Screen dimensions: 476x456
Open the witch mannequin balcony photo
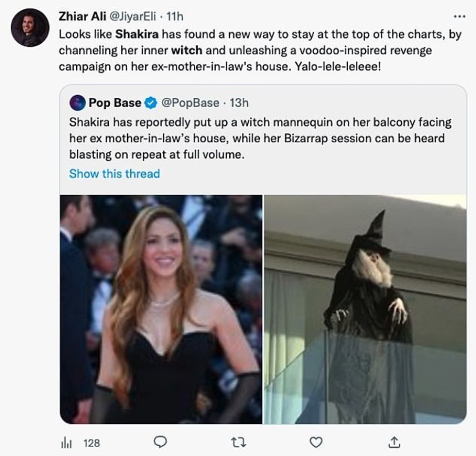pyautogui.click(x=365, y=309)
